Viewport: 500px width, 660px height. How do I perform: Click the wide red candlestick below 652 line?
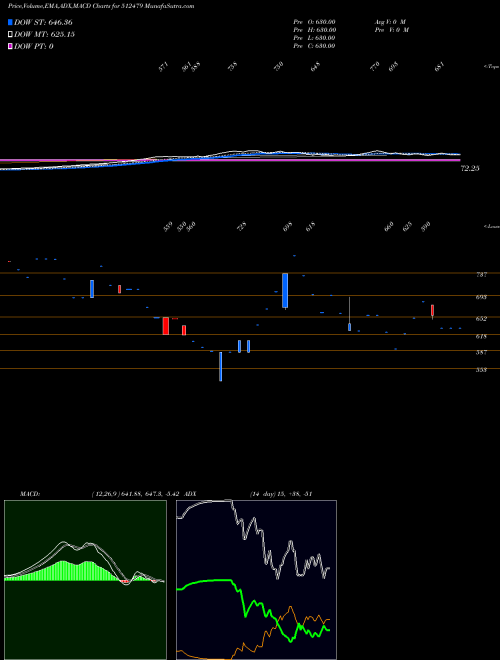click(x=166, y=326)
